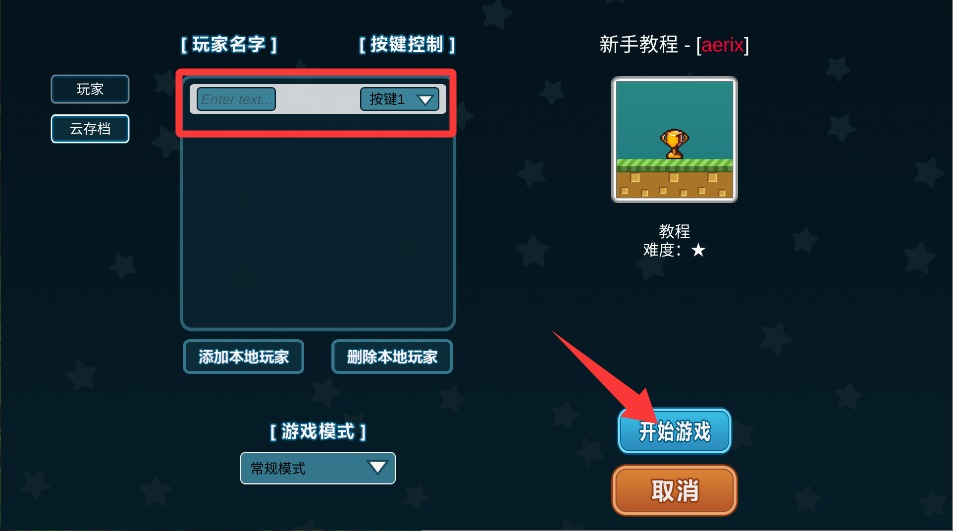The image size is (953, 531).
Task: Open the 常规模式 game mode dropdown
Action: click(x=318, y=468)
